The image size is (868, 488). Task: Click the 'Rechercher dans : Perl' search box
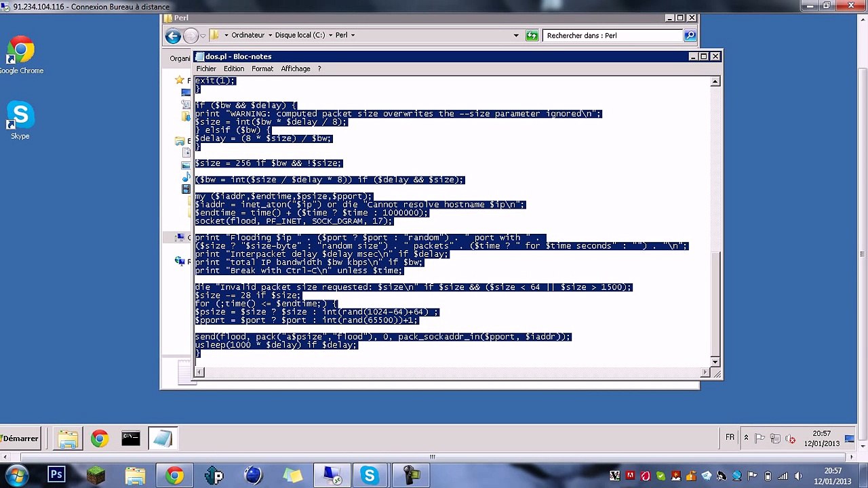tap(614, 35)
